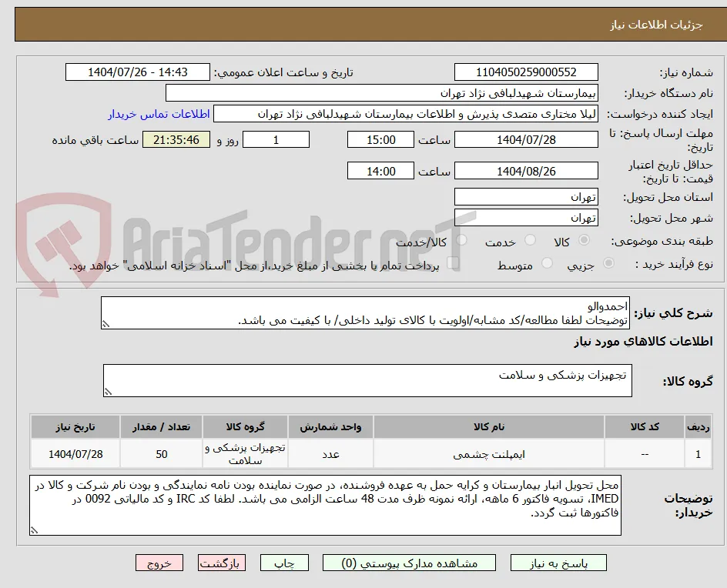Click the پاسخ به نیاز button
This screenshot has width=727, height=588.
point(558,563)
